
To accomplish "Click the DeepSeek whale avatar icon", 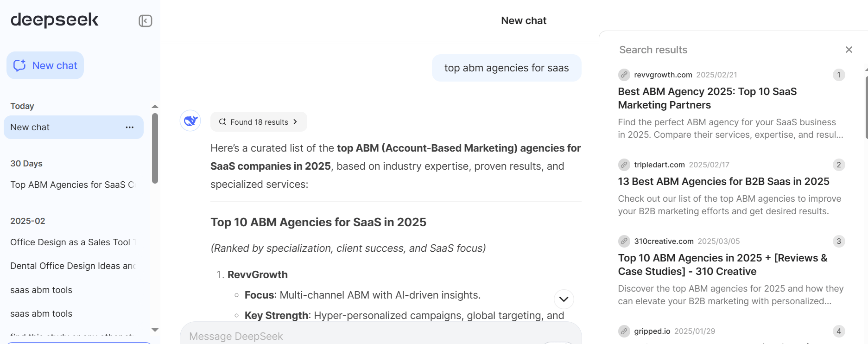I will point(190,121).
